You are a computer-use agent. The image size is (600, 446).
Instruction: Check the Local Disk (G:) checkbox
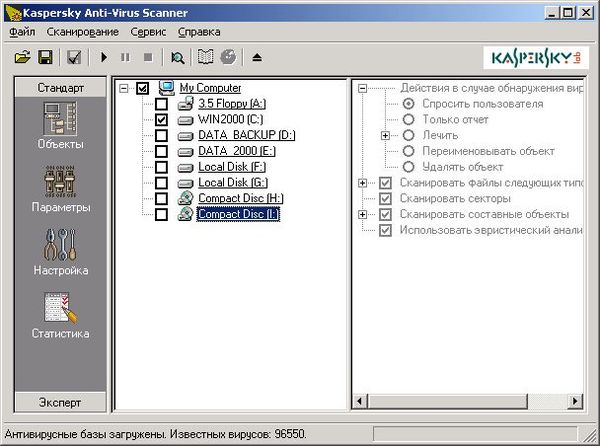pyautogui.click(x=161, y=183)
